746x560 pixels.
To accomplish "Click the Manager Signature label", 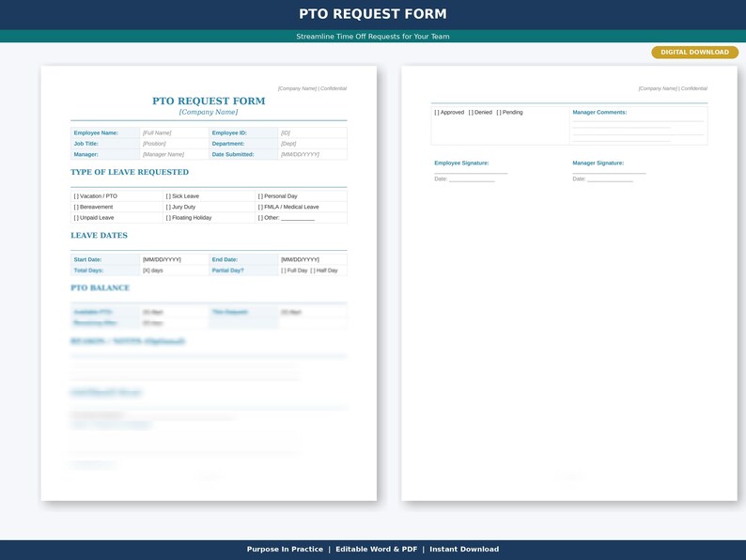I will tap(598, 163).
